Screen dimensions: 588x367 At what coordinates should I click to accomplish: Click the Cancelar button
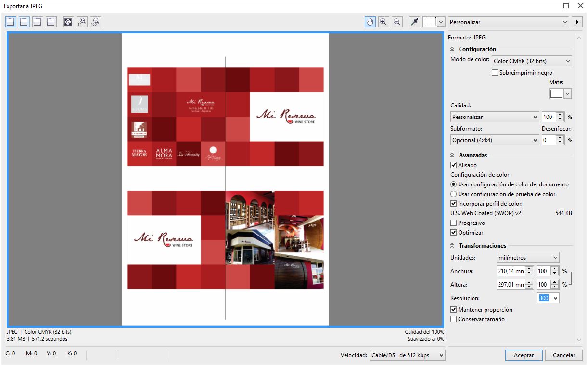click(x=564, y=355)
